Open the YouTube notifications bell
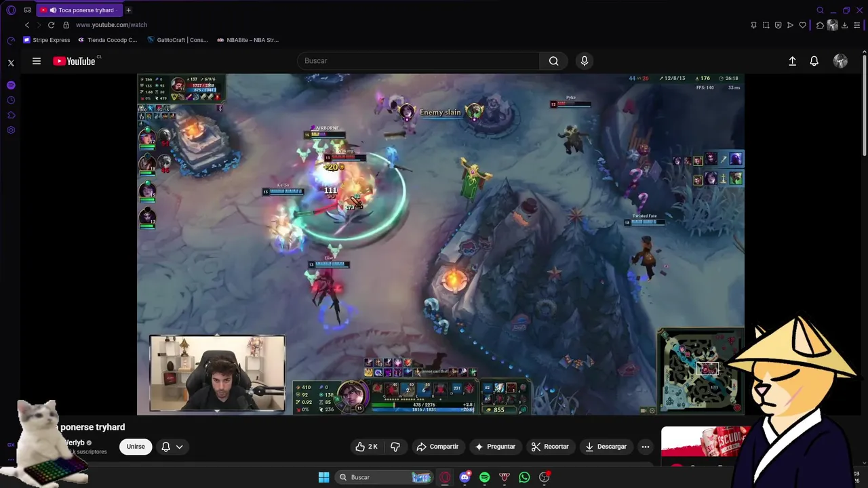This screenshot has height=488, width=868. [814, 61]
